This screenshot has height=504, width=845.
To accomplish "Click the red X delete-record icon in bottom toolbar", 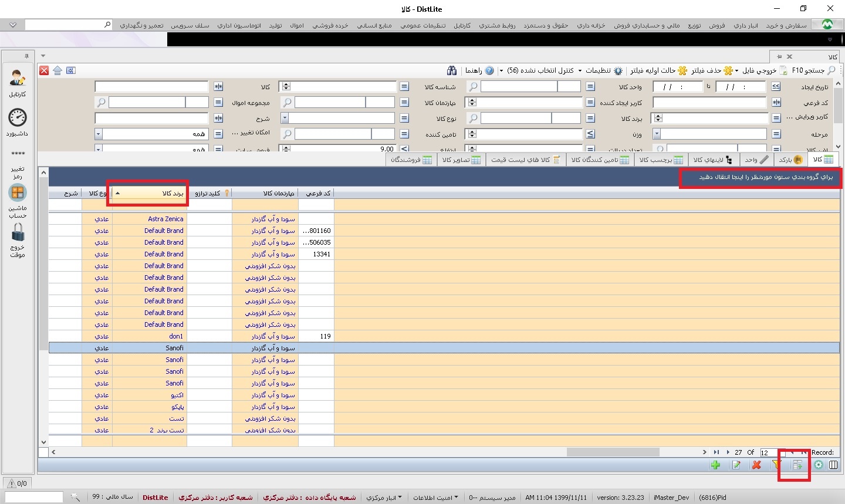I will (x=756, y=465).
